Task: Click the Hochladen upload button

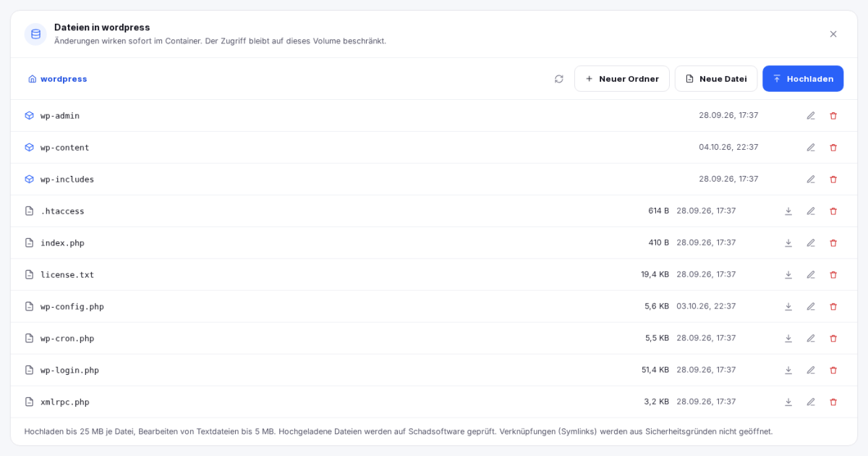Action: click(x=803, y=79)
